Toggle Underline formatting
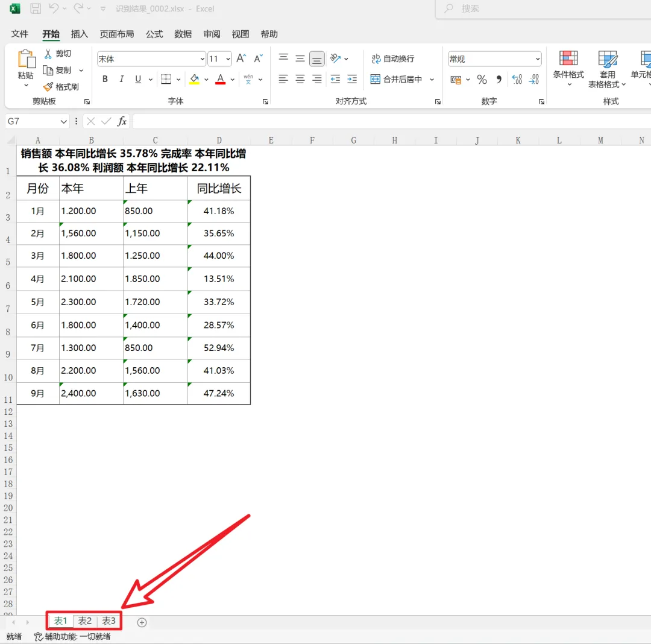 [x=138, y=79]
